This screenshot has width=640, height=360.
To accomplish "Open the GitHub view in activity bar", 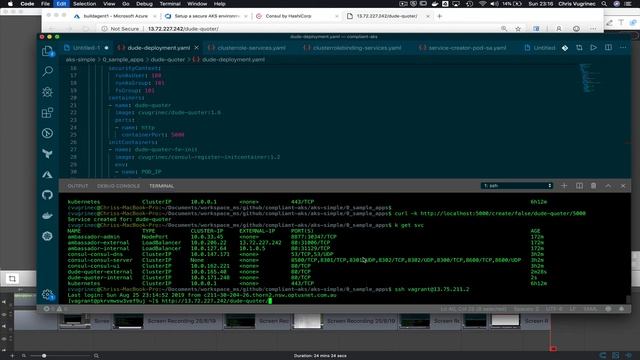I will (x=47, y=195).
